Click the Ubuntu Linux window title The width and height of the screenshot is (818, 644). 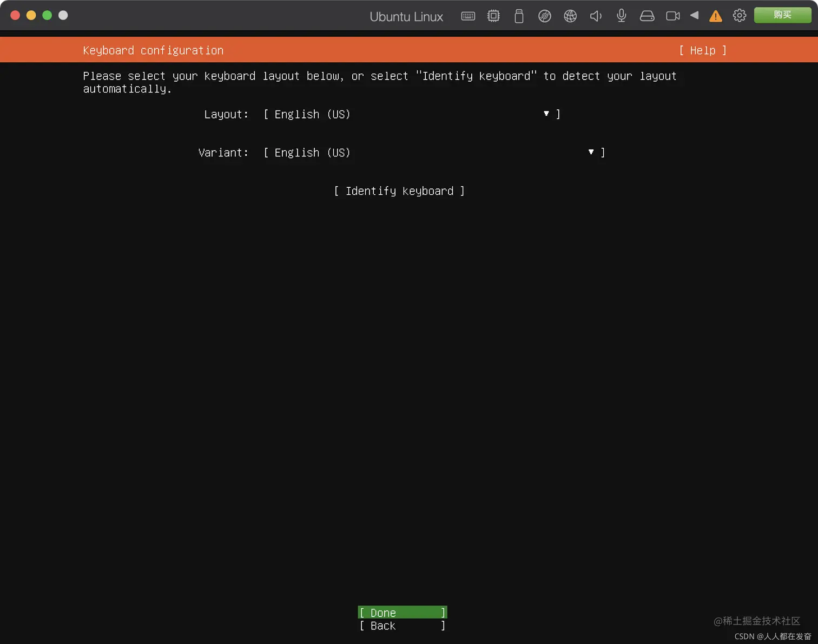click(406, 17)
